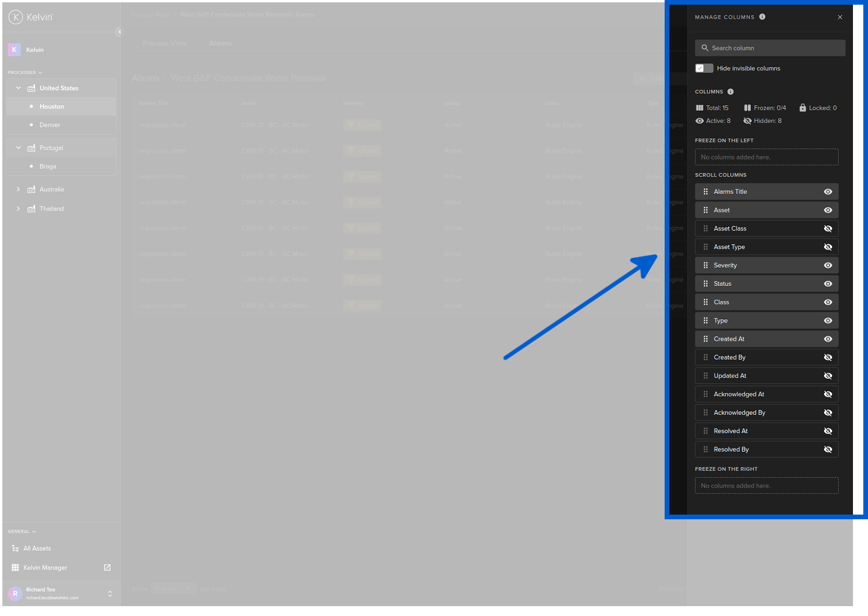Click the info icon next to COLUMNS
Image resolution: width=868 pixels, height=616 pixels.
[x=731, y=92]
